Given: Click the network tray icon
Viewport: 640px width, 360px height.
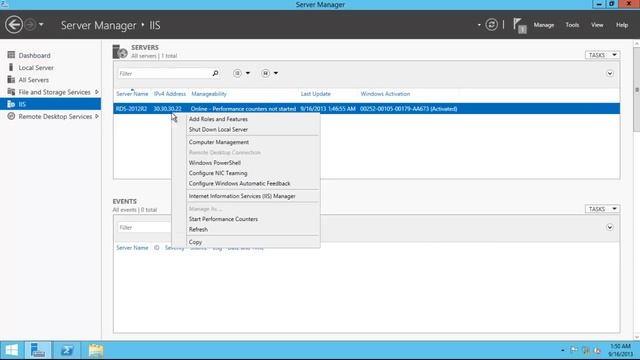Looking at the screenshot, I should [x=586, y=350].
